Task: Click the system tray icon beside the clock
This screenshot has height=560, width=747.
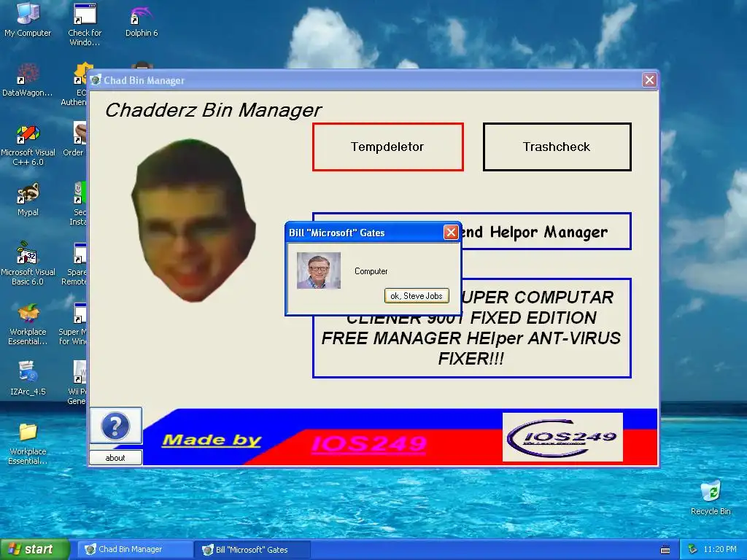Action: [692, 550]
